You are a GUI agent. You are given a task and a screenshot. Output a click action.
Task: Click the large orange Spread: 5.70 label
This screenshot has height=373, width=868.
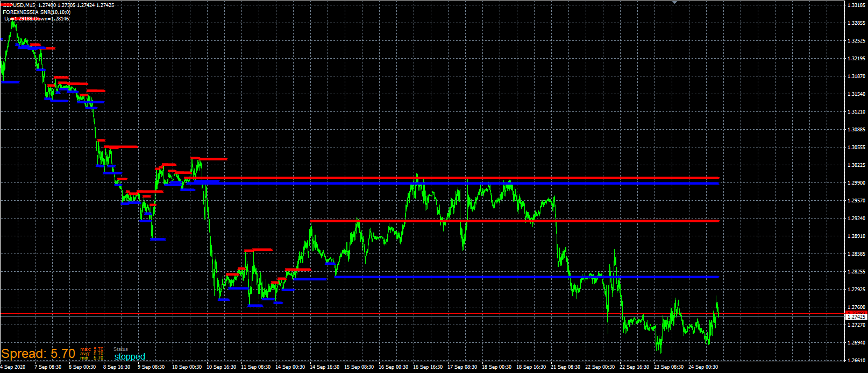[x=38, y=354]
